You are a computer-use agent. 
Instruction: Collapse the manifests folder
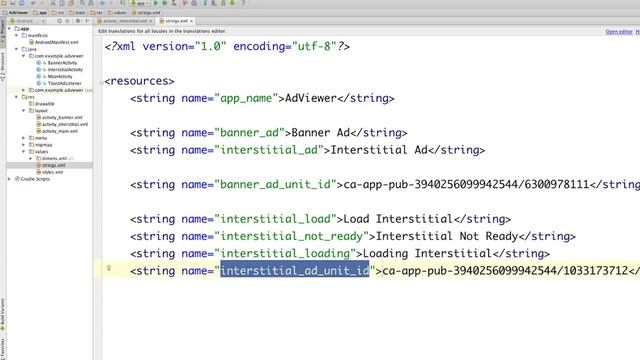point(16,36)
